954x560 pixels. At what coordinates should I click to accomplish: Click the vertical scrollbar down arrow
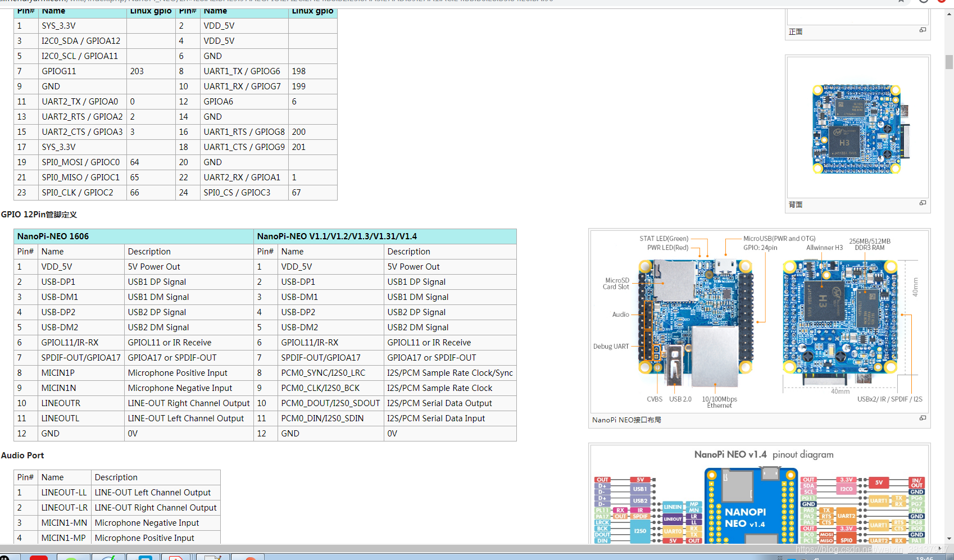(949, 539)
